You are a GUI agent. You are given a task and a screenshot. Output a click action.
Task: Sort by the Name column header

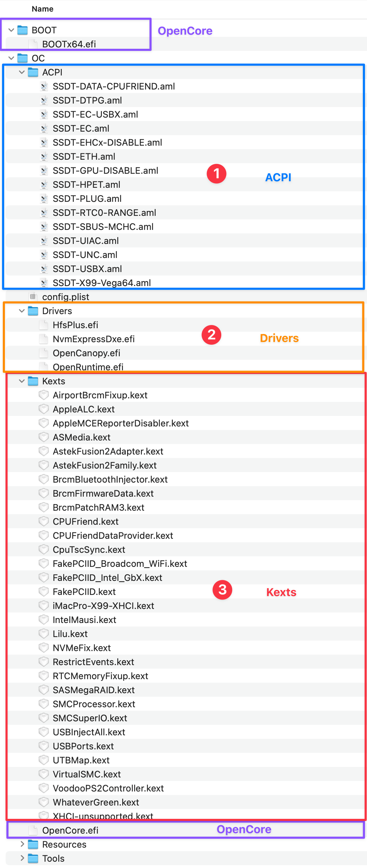[x=42, y=9]
